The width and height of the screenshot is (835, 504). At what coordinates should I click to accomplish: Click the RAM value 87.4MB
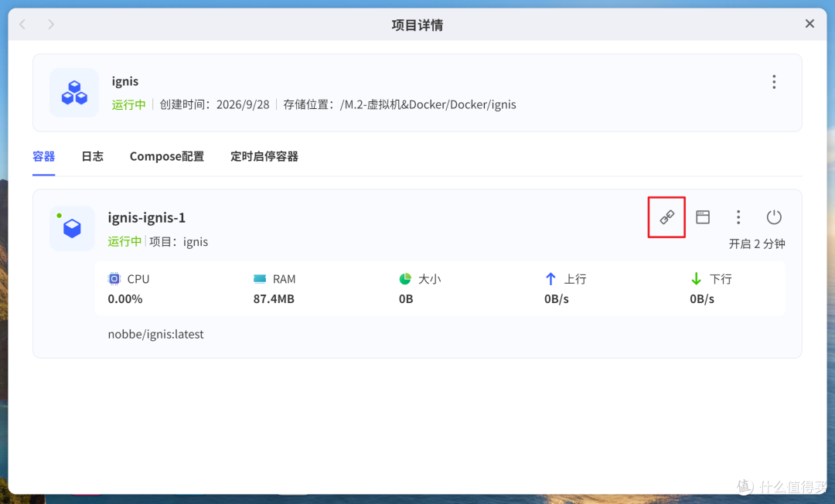274,299
